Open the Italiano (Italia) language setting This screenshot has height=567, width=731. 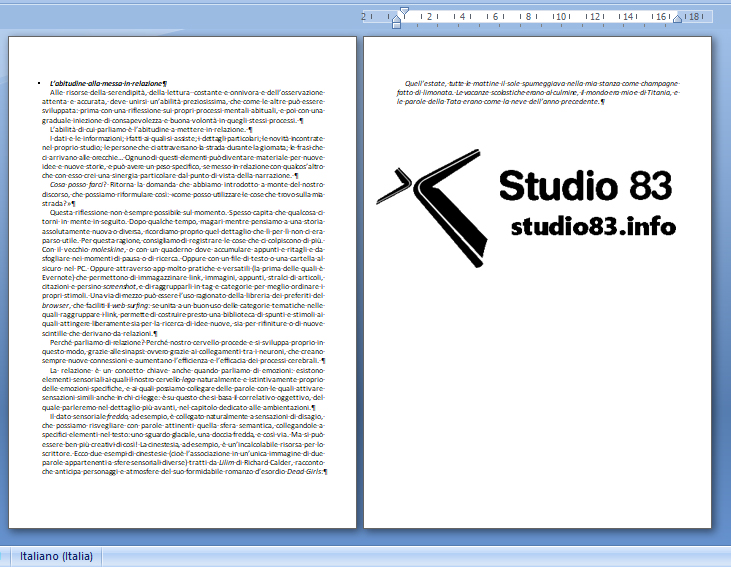(56, 556)
